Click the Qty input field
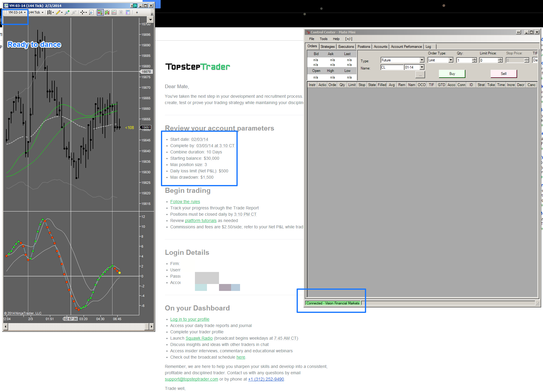543x392 pixels. point(464,60)
